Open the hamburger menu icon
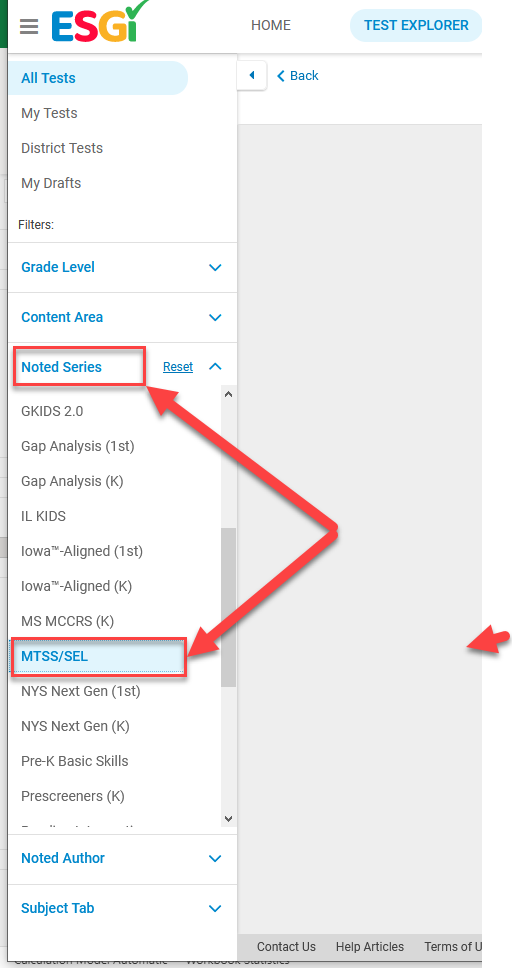The width and height of the screenshot is (512, 968). [29, 27]
